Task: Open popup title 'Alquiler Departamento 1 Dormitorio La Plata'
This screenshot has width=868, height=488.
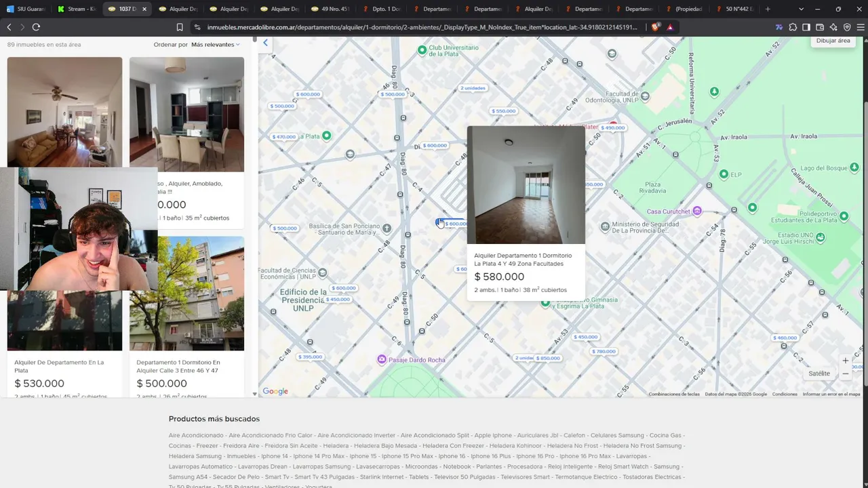Action: pyautogui.click(x=523, y=260)
